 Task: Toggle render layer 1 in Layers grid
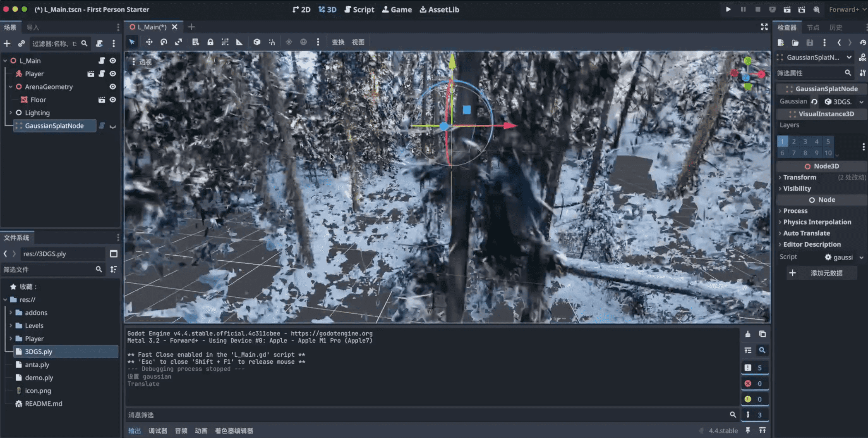[782, 141]
